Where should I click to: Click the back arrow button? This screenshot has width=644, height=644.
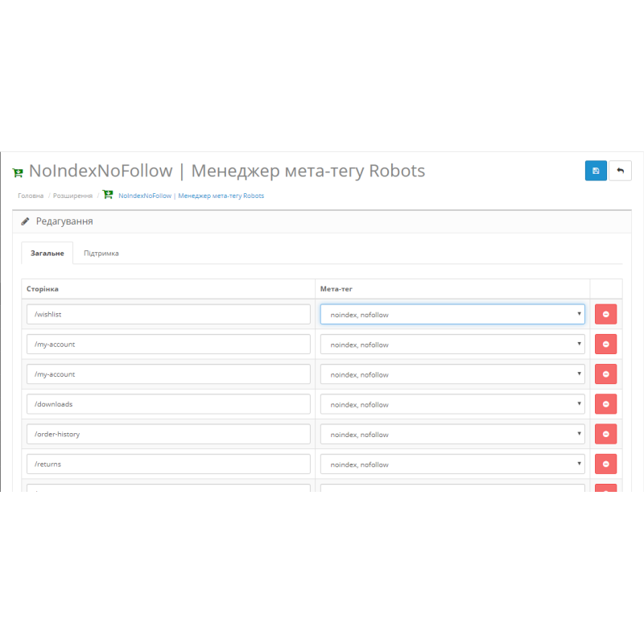pos(620,171)
